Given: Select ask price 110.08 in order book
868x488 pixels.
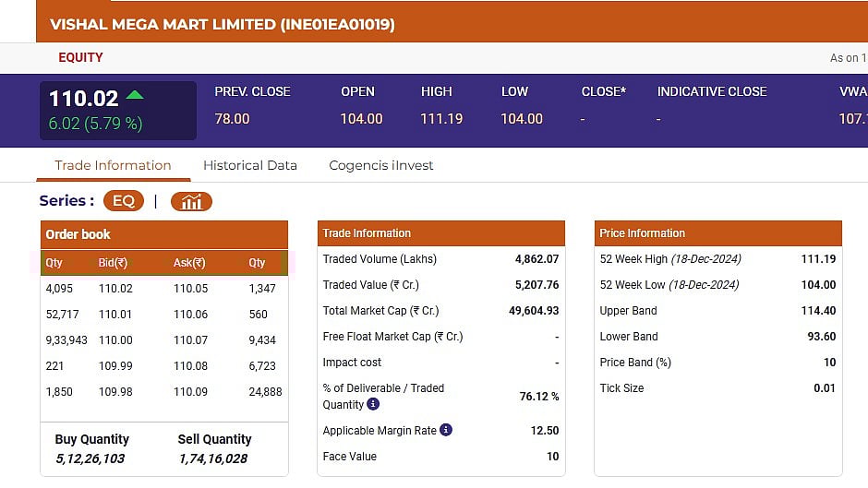Looking at the screenshot, I should click(191, 365).
